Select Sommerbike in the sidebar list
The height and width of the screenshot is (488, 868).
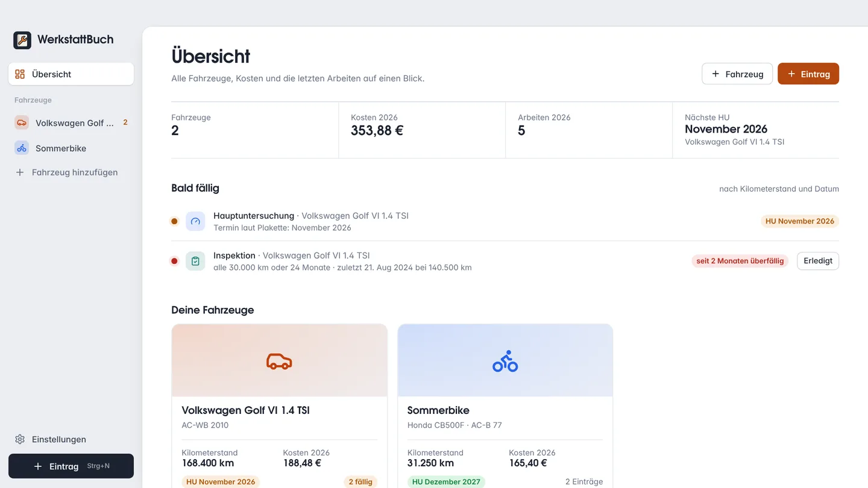pos(71,148)
